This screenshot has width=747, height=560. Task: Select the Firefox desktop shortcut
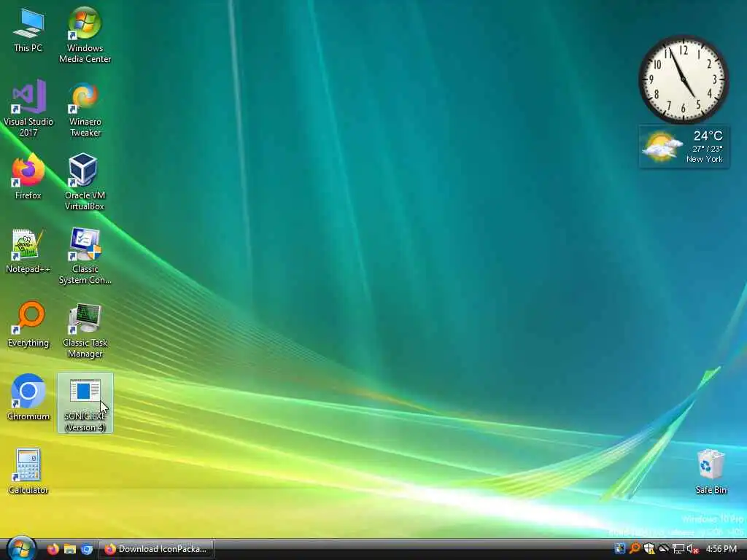tap(28, 176)
